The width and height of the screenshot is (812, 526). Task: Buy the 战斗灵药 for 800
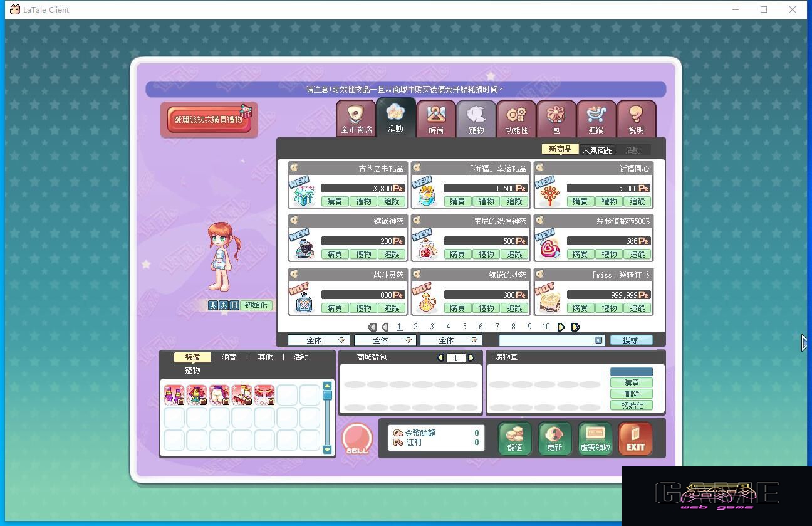click(335, 308)
